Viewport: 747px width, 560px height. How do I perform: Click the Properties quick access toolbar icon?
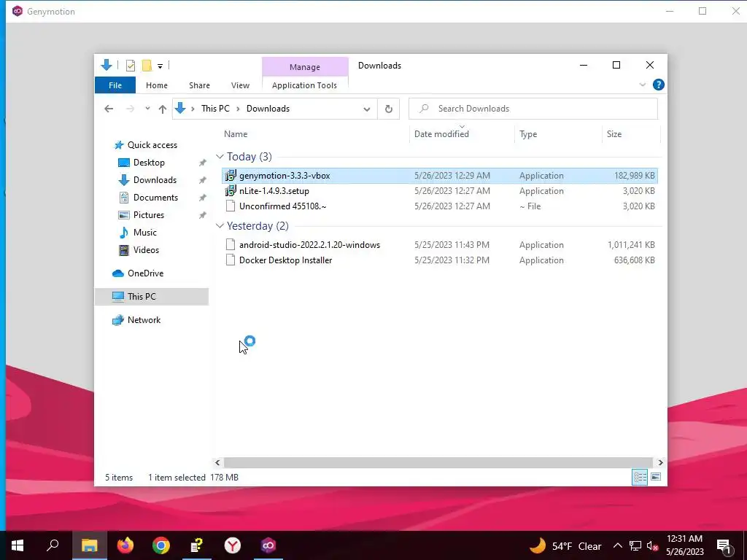(130, 65)
